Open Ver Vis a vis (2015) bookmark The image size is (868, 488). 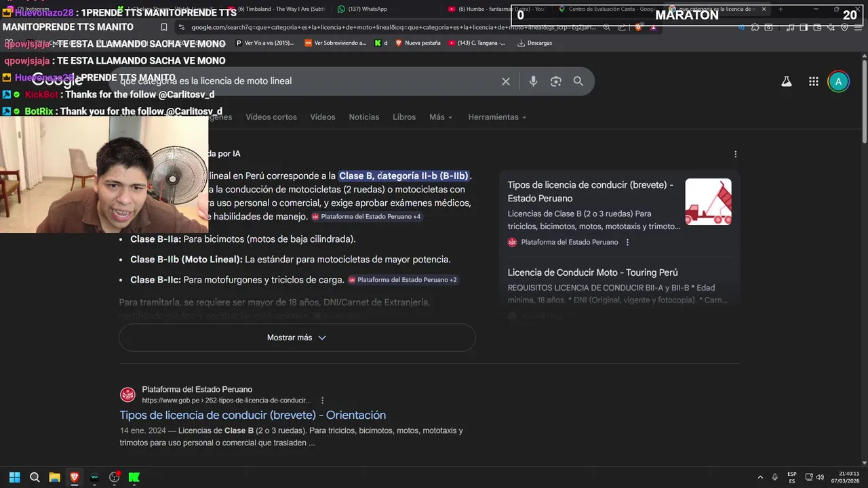pos(264,43)
